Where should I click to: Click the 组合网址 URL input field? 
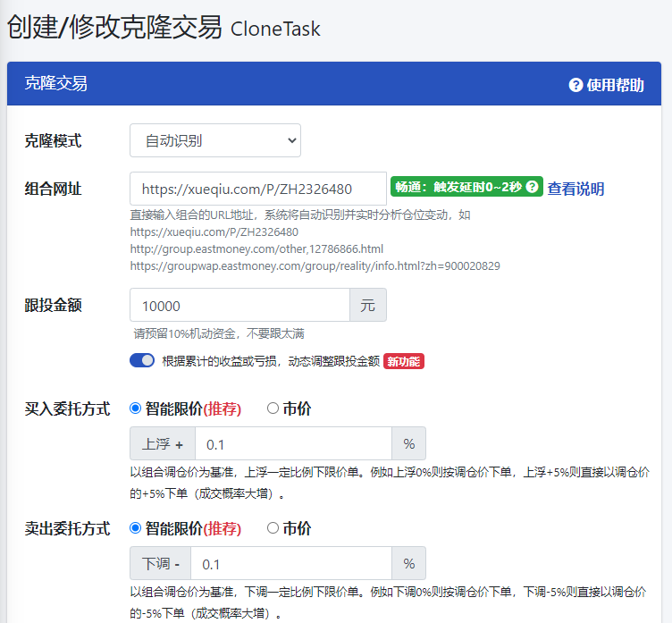[x=258, y=189]
